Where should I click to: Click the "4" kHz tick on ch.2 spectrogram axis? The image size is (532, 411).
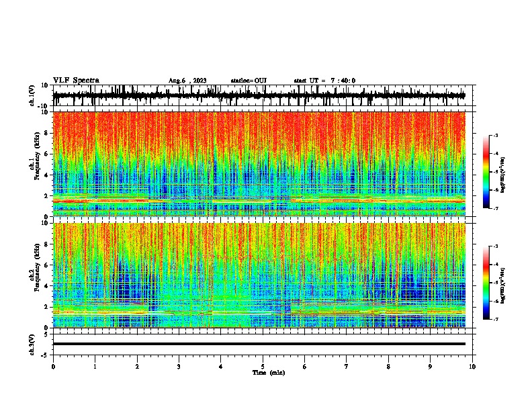coord(47,286)
